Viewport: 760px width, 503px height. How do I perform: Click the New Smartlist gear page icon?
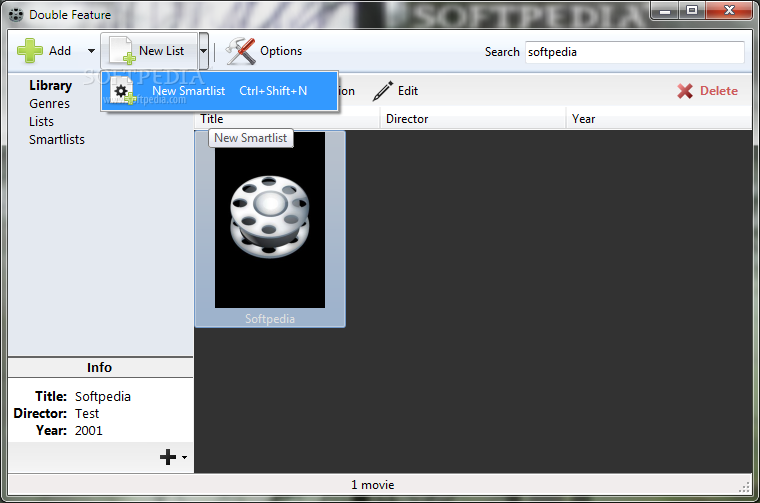tap(123, 91)
